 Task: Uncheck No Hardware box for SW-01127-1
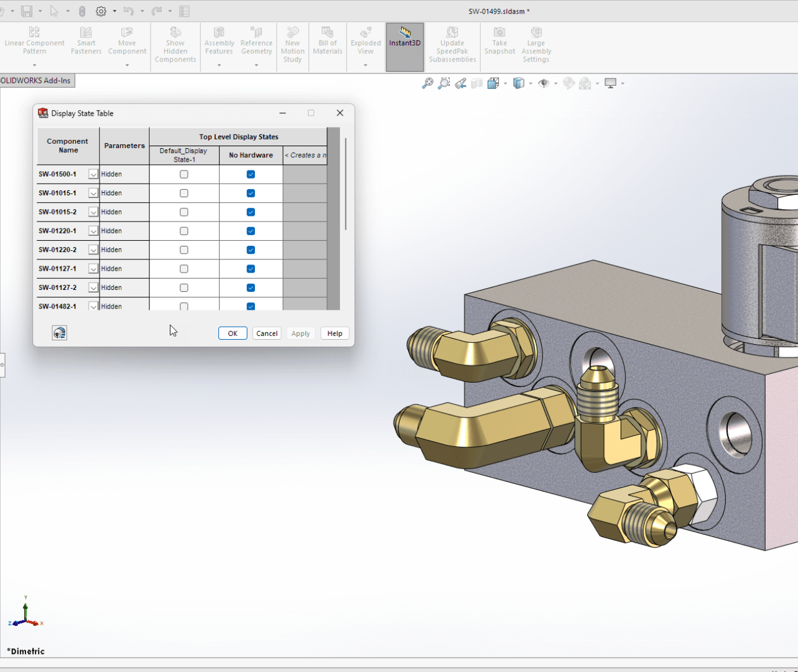point(251,269)
